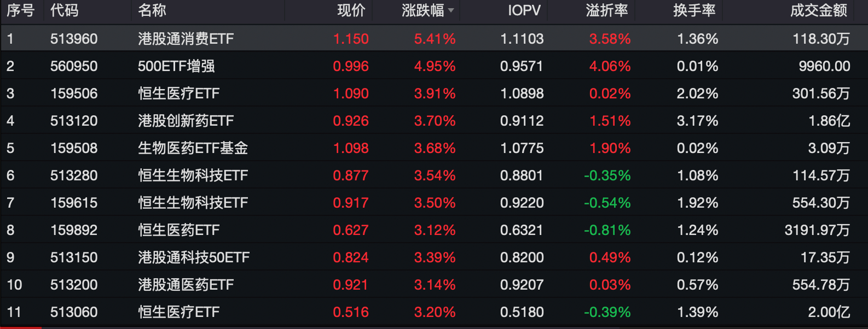Click the 换手率 column header
The image size is (868, 329).
pyautogui.click(x=694, y=10)
